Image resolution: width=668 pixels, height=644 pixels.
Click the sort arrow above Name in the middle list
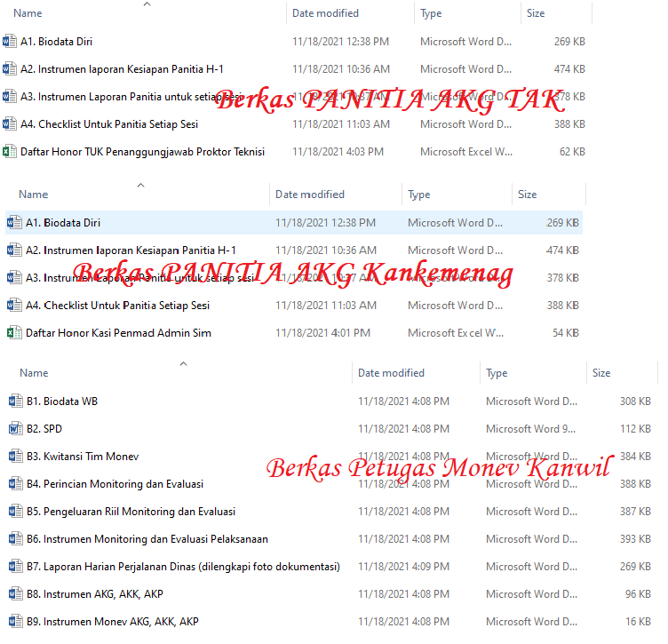click(140, 186)
